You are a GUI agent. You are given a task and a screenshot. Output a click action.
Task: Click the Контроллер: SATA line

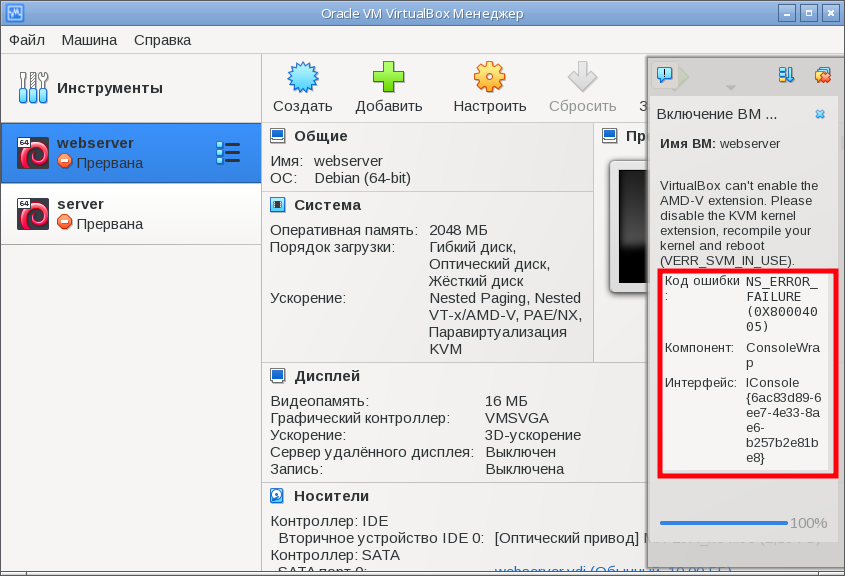335,556
